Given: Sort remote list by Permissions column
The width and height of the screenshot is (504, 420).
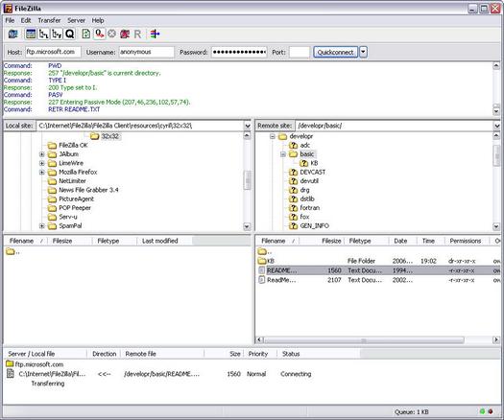Looking at the screenshot, I should click(467, 241).
